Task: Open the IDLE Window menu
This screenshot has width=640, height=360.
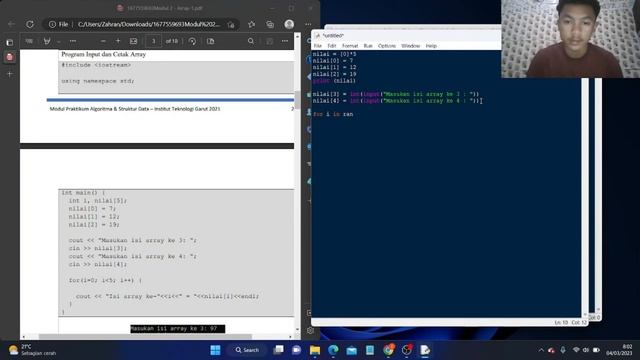Action: 410,46
